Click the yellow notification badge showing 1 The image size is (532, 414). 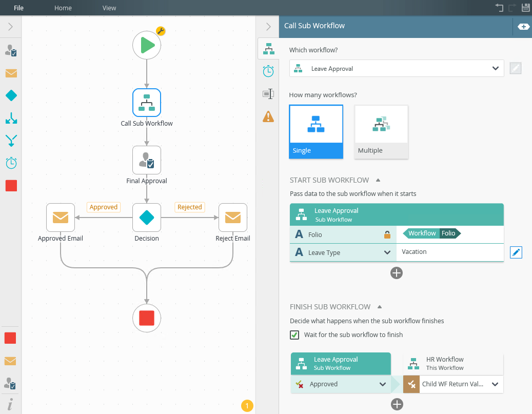point(247,405)
